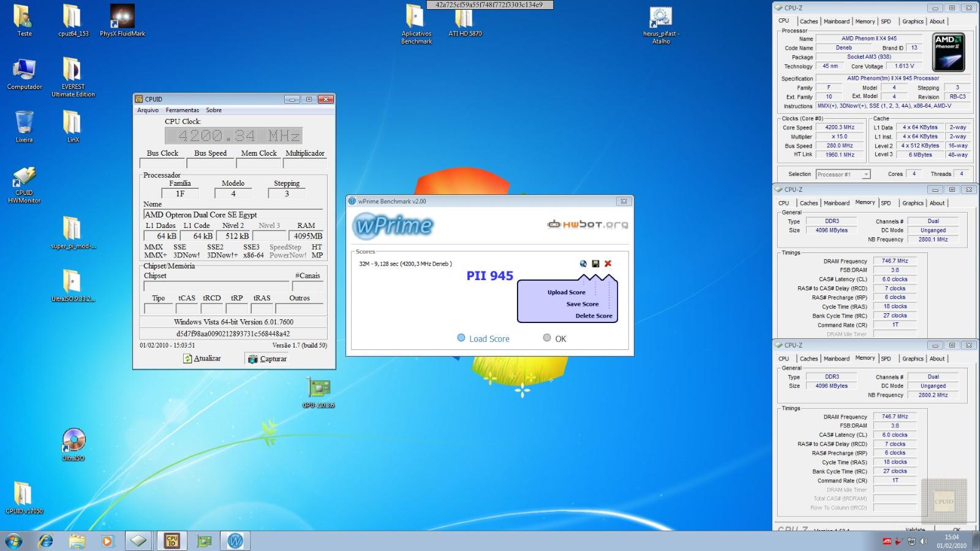
Task: Click the 4200.84 MHz CPU clock display
Action: click(x=233, y=135)
